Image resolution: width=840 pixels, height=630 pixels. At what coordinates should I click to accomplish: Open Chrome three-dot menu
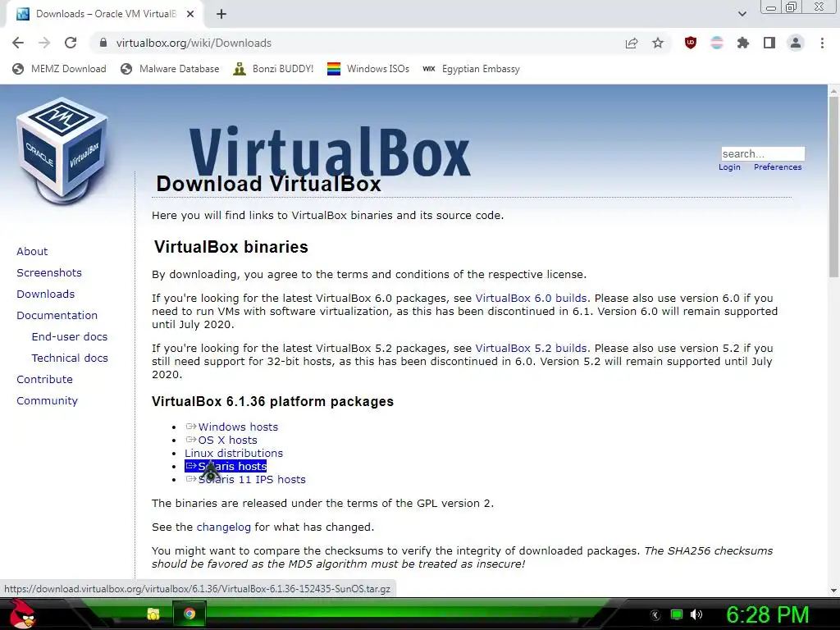coord(822,43)
